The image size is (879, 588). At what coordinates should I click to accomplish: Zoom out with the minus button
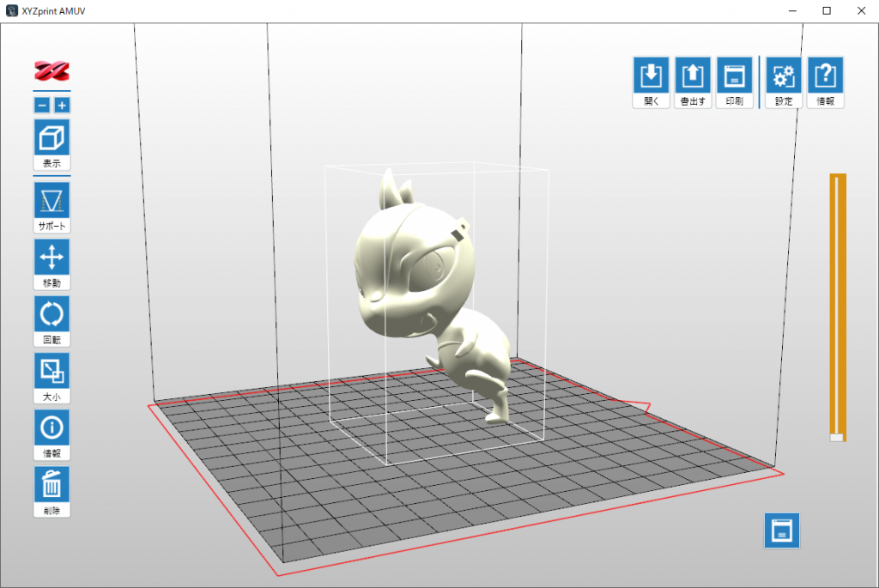click(x=42, y=105)
